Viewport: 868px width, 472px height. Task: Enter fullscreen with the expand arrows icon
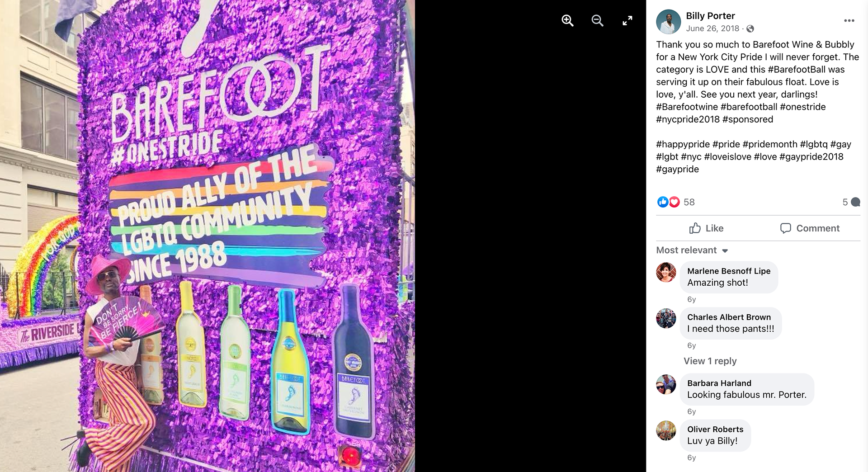pyautogui.click(x=627, y=20)
